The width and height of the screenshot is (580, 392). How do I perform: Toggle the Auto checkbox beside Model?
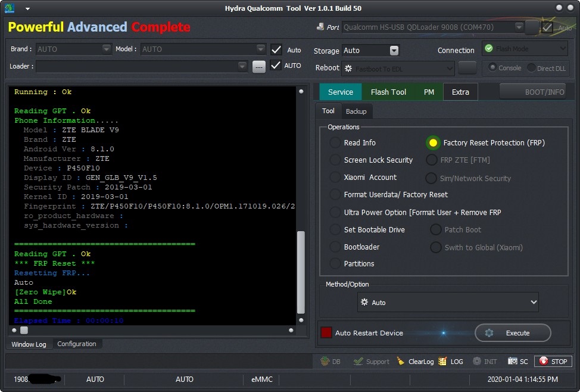pyautogui.click(x=276, y=49)
